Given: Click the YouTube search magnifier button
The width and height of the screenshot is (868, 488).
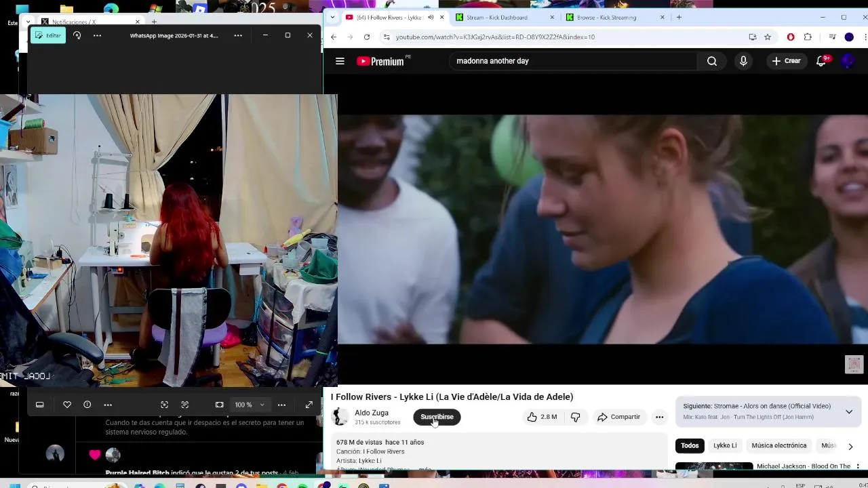Looking at the screenshot, I should (712, 61).
